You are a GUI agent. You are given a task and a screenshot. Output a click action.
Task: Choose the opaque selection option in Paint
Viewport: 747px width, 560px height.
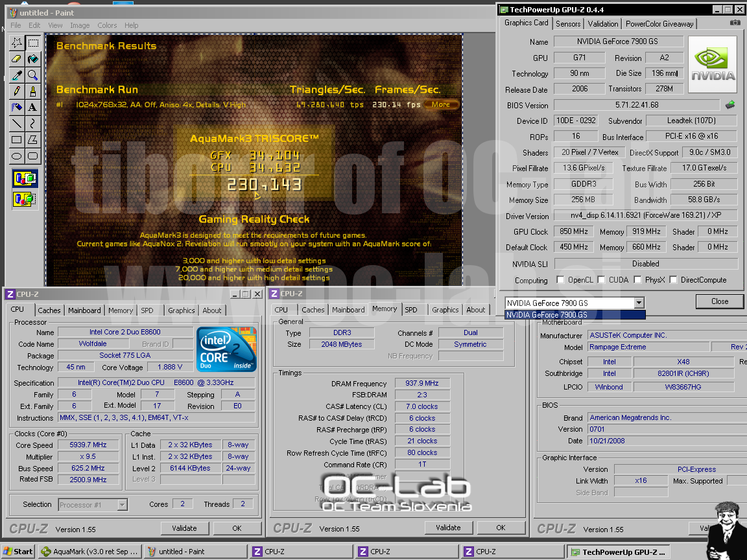click(x=25, y=179)
